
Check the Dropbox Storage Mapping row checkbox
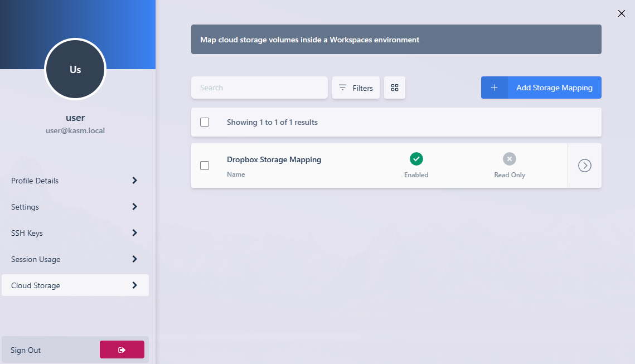coord(205,166)
